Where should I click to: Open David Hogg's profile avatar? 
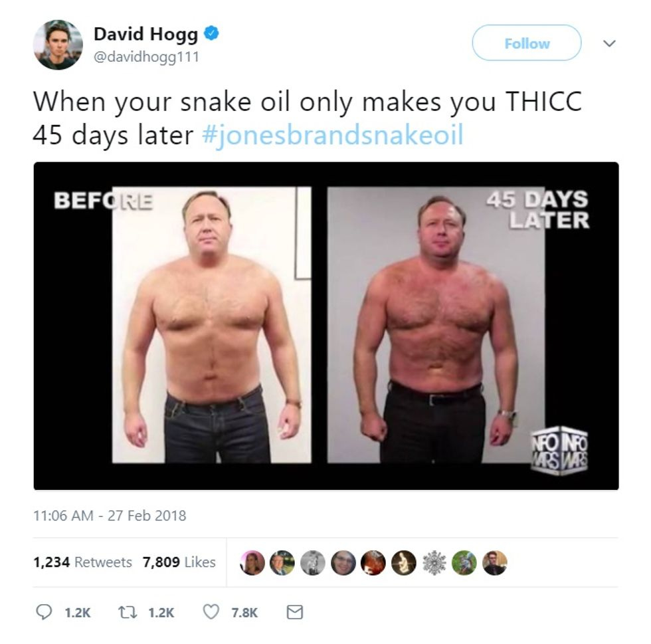pyautogui.click(x=58, y=44)
